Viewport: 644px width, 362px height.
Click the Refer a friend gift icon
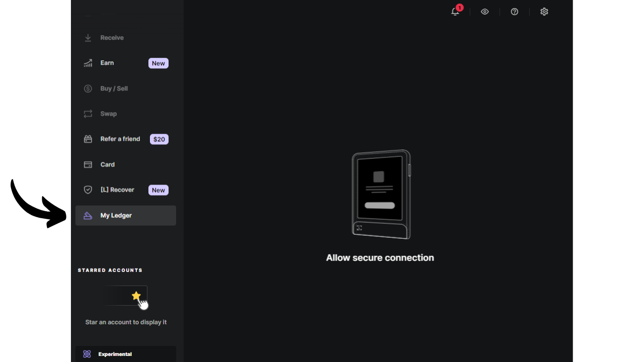pyautogui.click(x=88, y=139)
